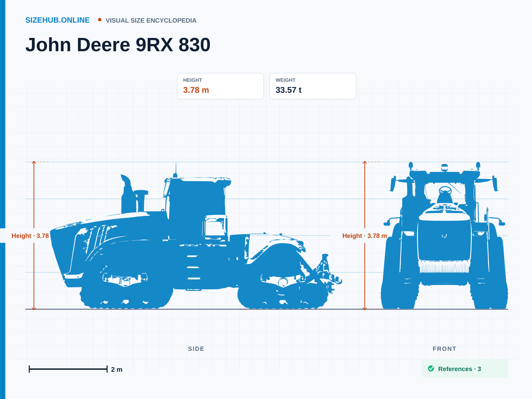
Task: Click the 'John Deere 9RX 830' title
Action: click(118, 45)
